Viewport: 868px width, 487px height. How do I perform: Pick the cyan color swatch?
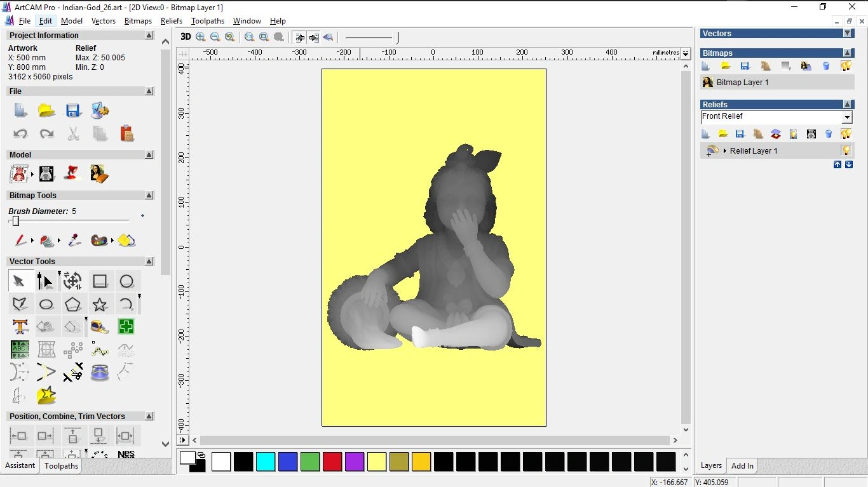(266, 462)
